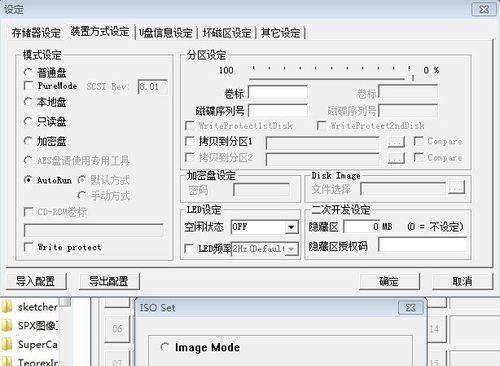Open the 空闲状态 OFF dropdown

click(291, 227)
